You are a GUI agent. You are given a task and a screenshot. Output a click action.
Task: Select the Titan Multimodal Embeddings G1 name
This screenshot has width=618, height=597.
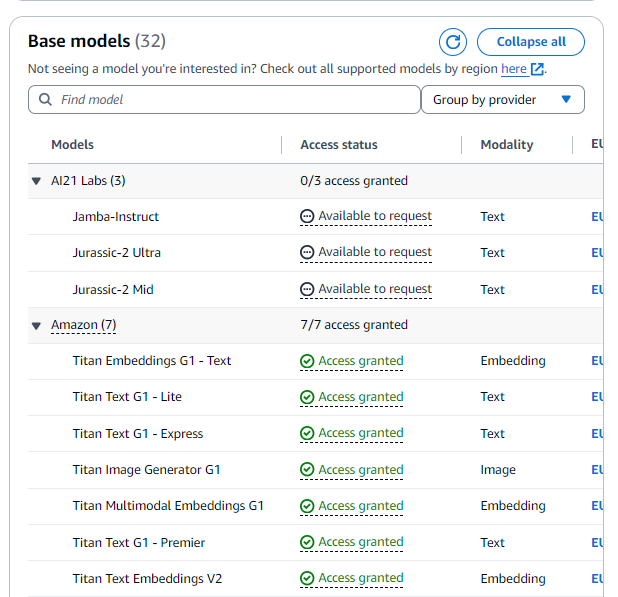168,506
